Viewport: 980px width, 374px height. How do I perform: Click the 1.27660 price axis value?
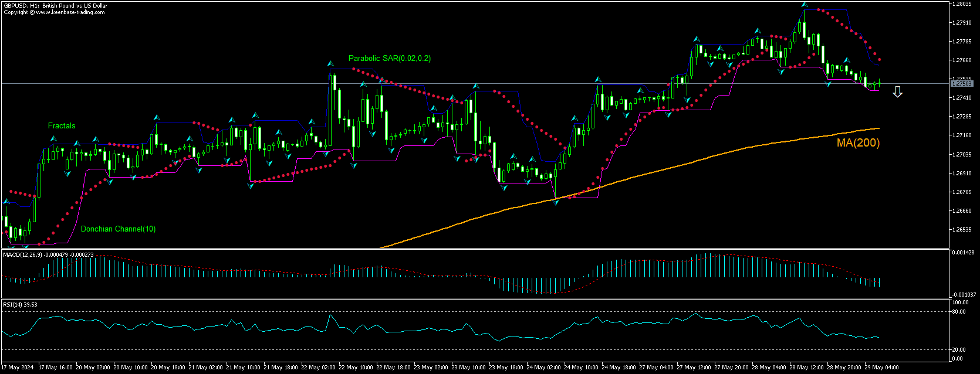962,60
